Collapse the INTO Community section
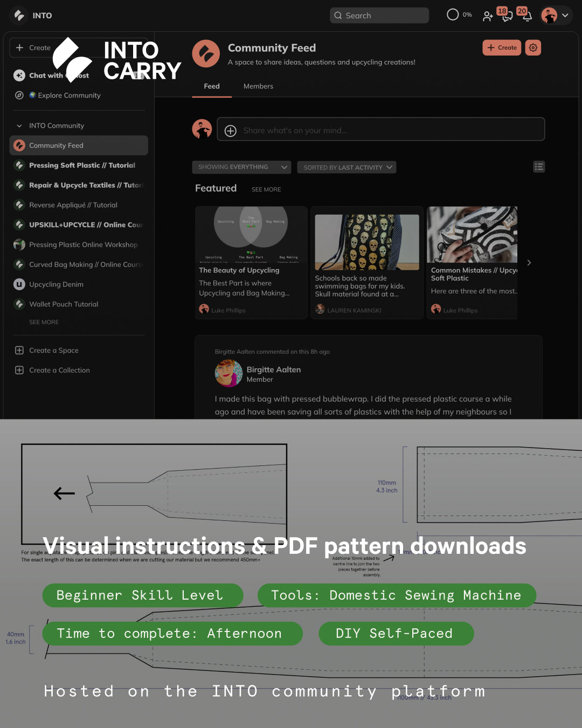This screenshot has width=582, height=728. click(x=19, y=126)
